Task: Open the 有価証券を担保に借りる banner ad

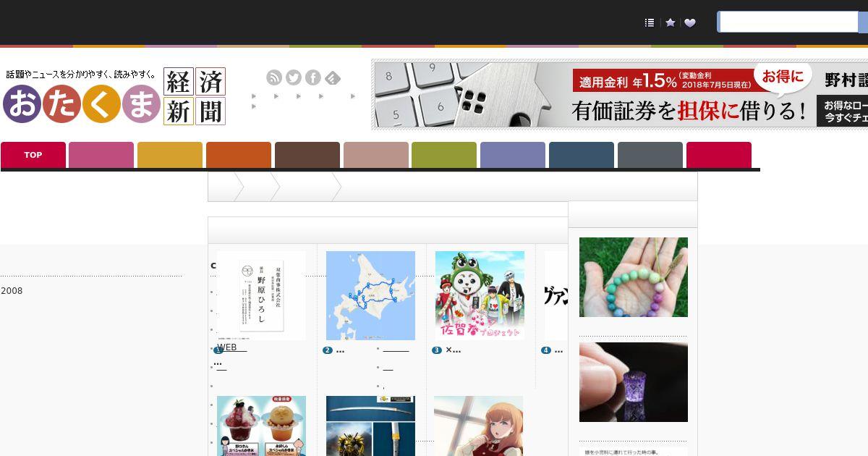Action: click(x=621, y=95)
